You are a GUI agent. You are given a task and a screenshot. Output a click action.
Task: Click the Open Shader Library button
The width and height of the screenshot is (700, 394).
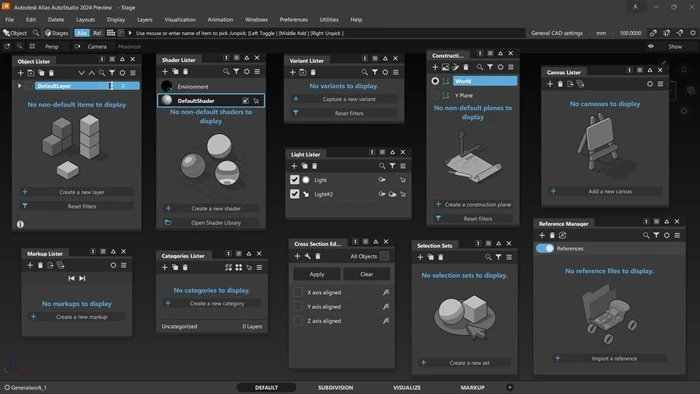216,223
